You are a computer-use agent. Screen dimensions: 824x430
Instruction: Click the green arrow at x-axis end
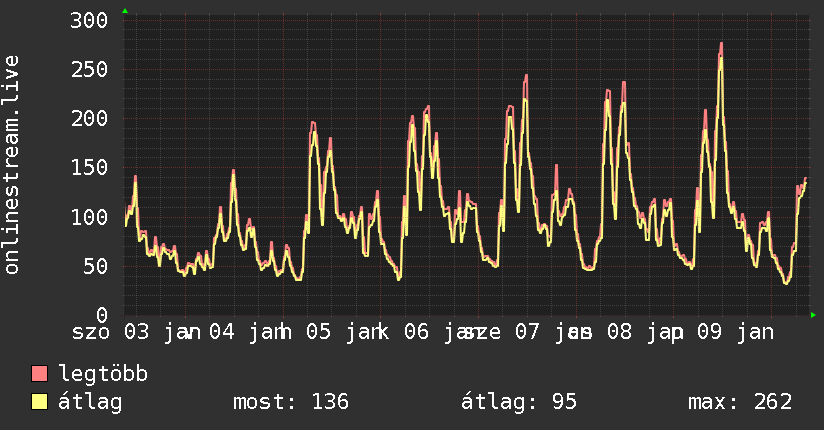point(813,315)
